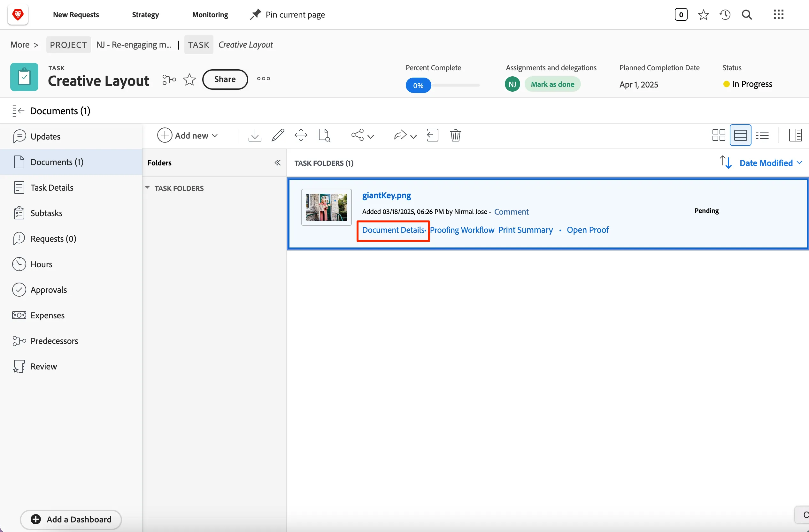Click the document preview magnifier icon

[324, 135]
